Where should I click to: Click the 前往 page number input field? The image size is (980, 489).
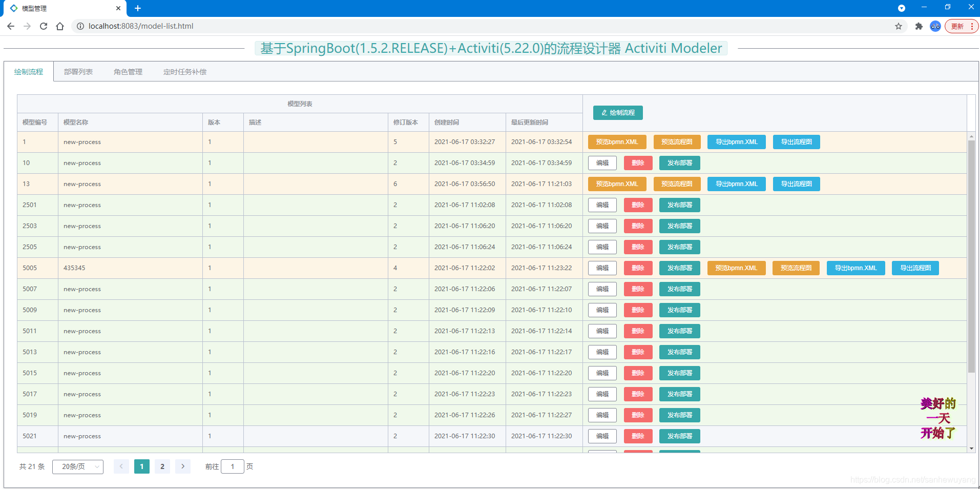[x=233, y=466]
